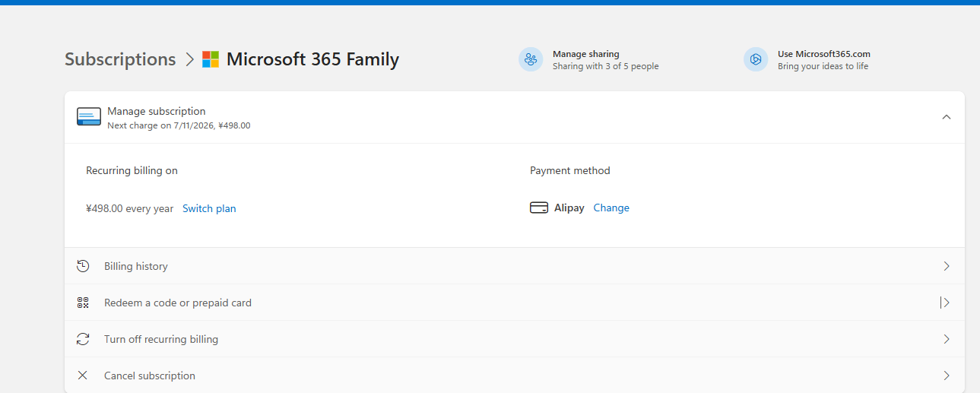Click the Switch plan link
The image size is (980, 393).
[x=209, y=208]
